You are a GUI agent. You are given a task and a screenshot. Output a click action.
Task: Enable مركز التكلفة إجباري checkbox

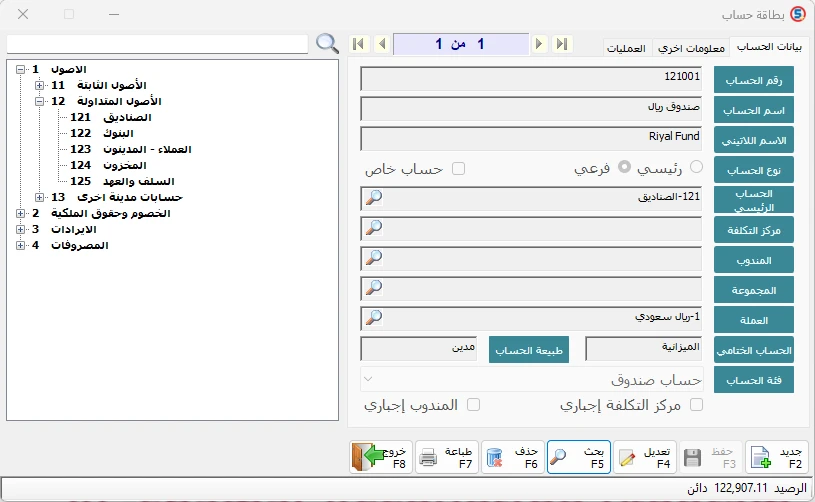(696, 405)
